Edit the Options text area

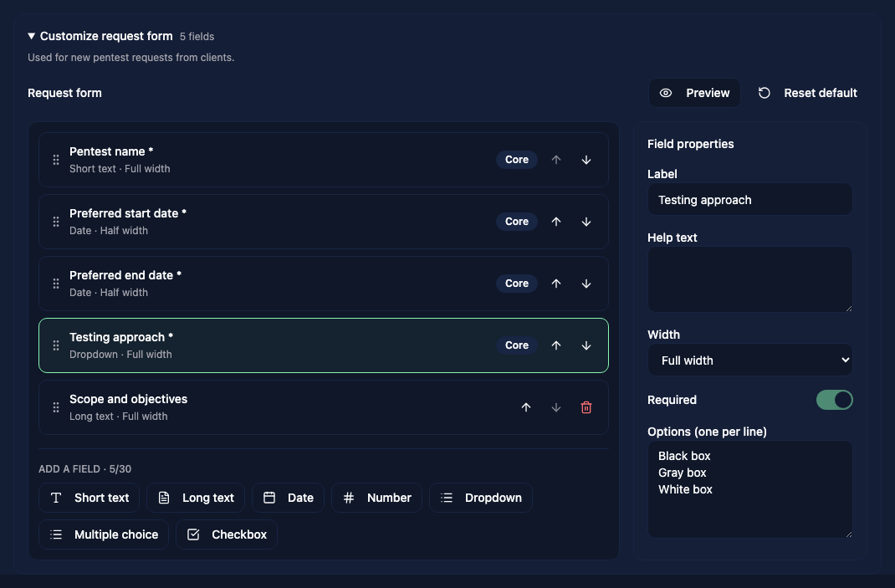750,489
